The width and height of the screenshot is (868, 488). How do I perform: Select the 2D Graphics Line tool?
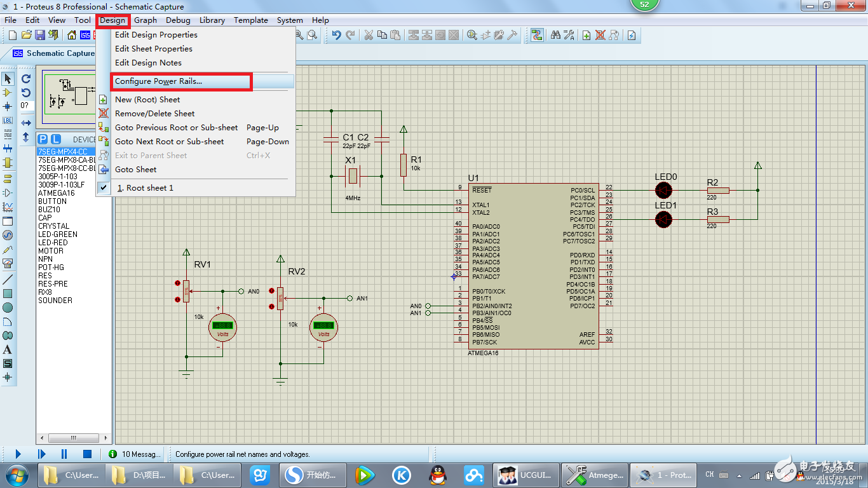click(x=8, y=279)
